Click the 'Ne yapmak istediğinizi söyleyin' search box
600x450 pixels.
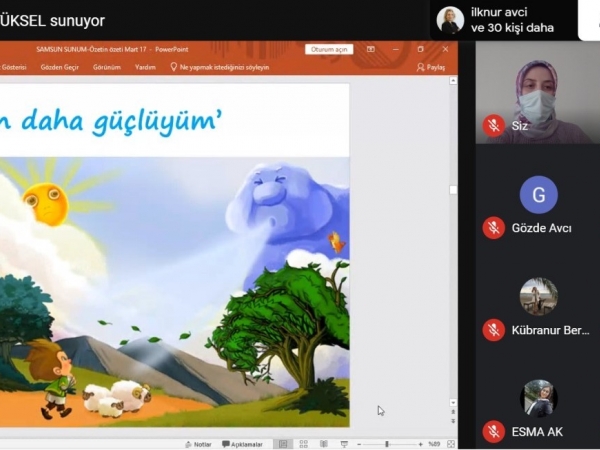coord(220,67)
